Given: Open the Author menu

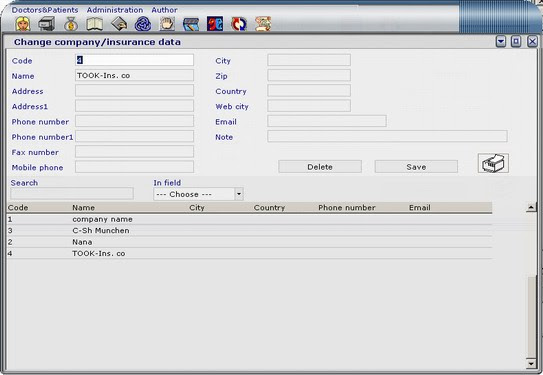Looking at the screenshot, I should pos(164,10).
